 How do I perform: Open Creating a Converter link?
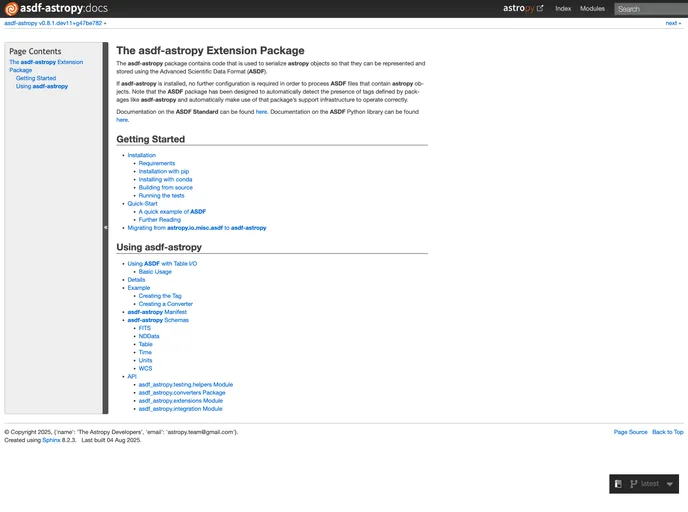(x=165, y=304)
